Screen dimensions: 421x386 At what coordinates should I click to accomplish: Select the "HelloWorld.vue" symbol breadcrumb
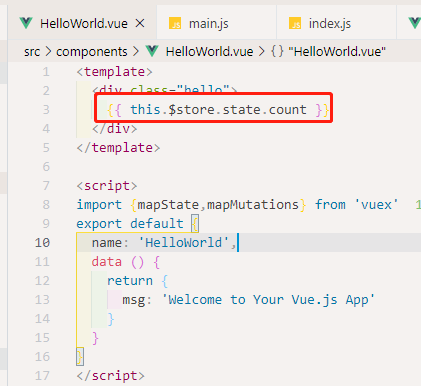(337, 52)
